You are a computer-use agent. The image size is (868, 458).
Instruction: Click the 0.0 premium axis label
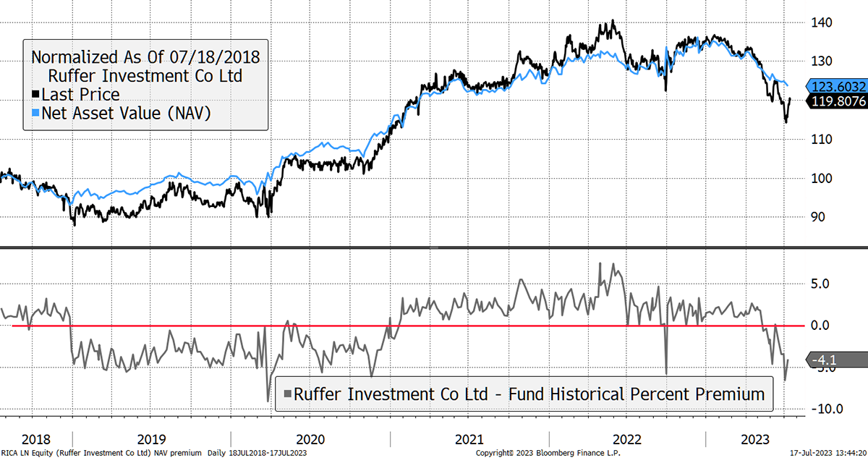pos(820,326)
